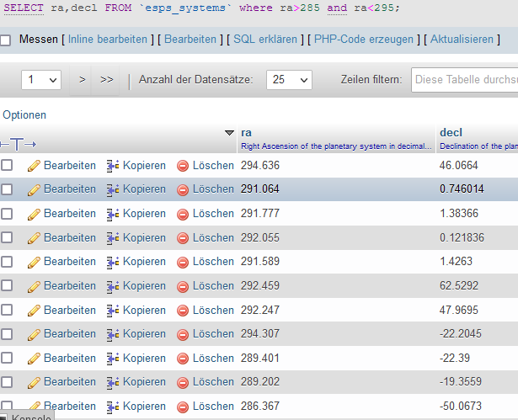Click PHP-Code erzeugen link
The width and height of the screenshot is (518, 420).
click(364, 40)
